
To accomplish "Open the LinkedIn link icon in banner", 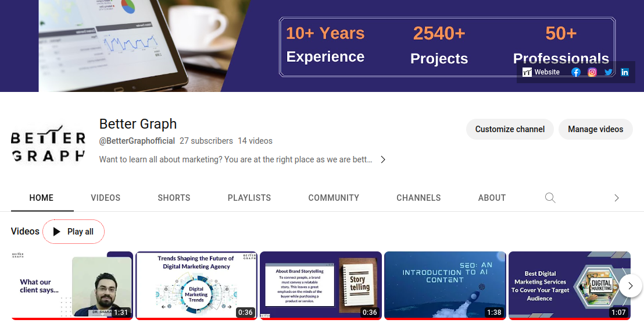I will pyautogui.click(x=625, y=72).
